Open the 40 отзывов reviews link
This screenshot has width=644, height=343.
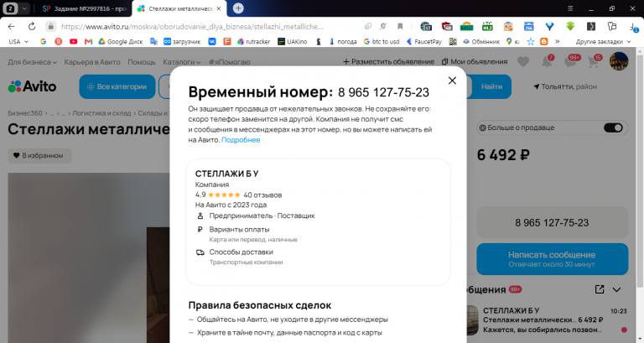(x=262, y=195)
